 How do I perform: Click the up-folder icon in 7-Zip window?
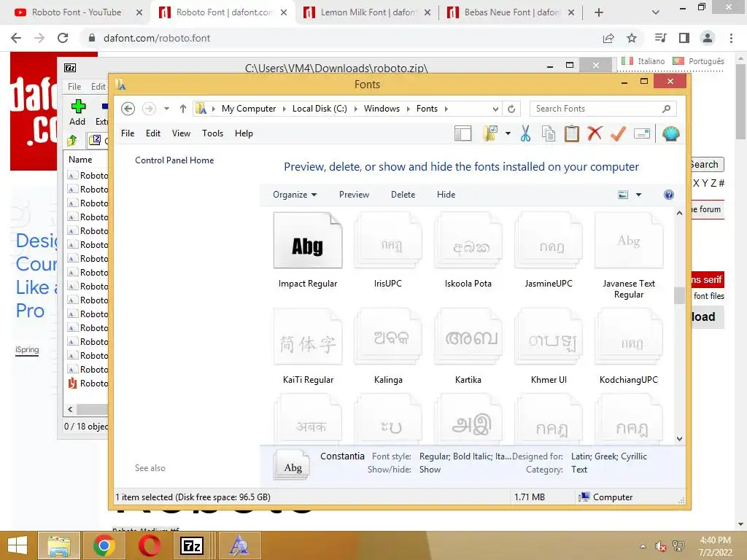click(72, 140)
